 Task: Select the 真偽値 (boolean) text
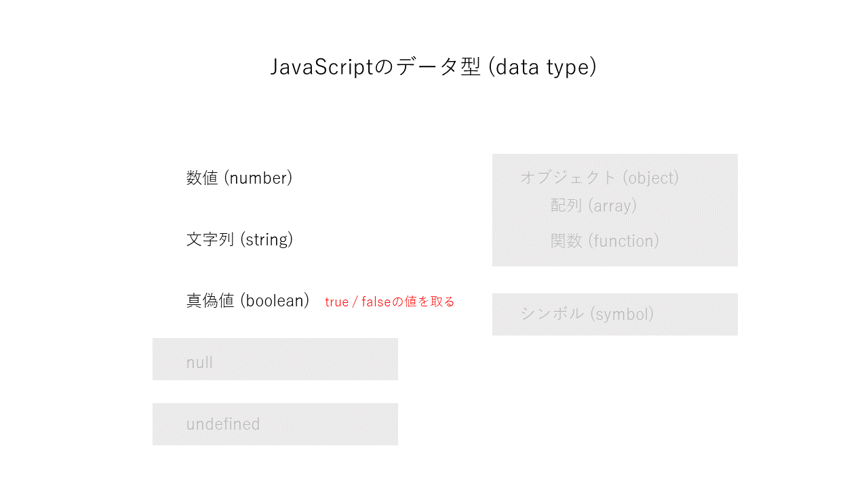[x=248, y=301]
